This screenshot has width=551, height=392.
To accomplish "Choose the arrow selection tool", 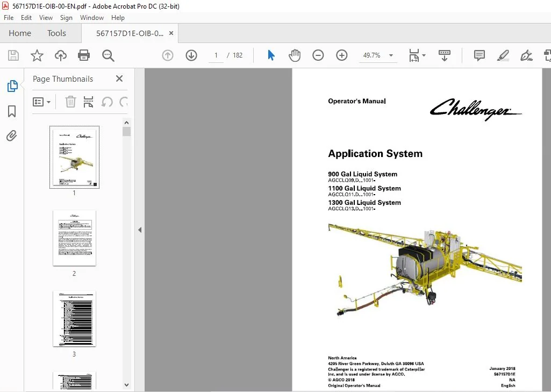I will 271,55.
